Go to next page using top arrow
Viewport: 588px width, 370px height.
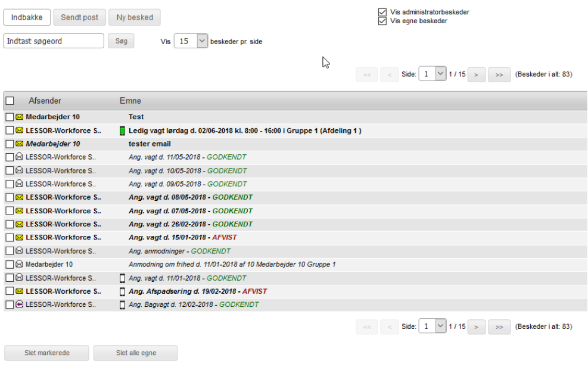click(x=476, y=74)
